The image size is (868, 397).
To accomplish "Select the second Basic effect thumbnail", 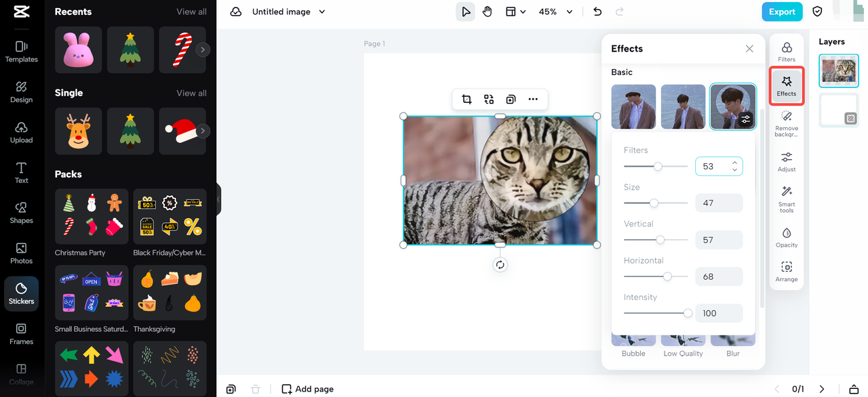I will point(683,106).
